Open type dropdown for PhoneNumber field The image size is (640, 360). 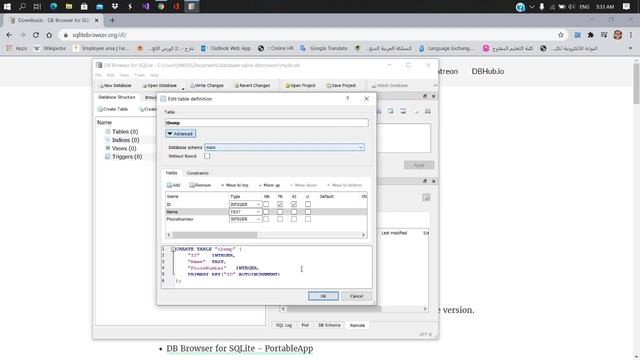pyautogui.click(x=245, y=219)
